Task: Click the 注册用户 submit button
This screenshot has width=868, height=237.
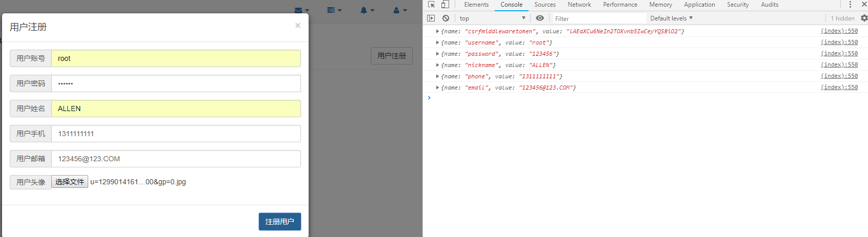Action: coord(279,222)
